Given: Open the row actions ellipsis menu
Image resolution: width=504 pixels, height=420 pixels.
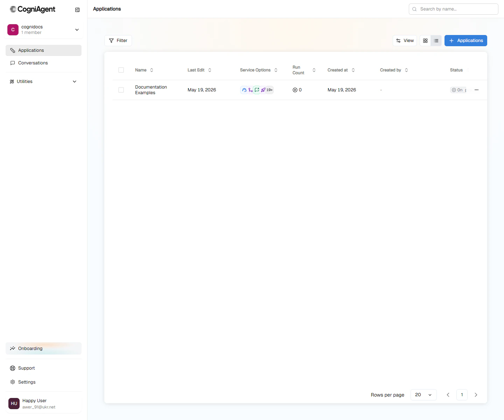Looking at the screenshot, I should click(x=476, y=90).
